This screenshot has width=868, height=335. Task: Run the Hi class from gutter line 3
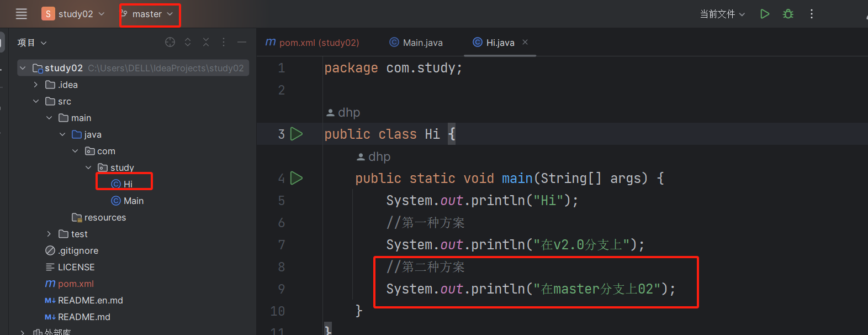[x=297, y=134]
